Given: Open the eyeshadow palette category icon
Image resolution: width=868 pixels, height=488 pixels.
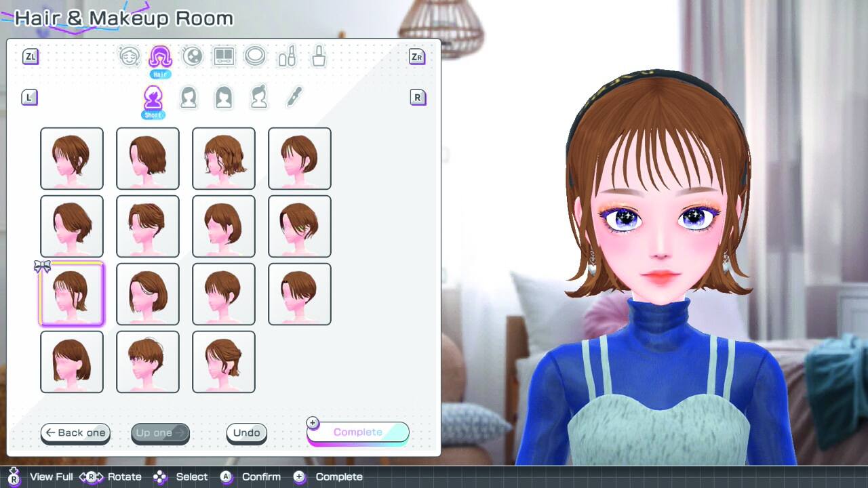Looking at the screenshot, I should point(224,56).
